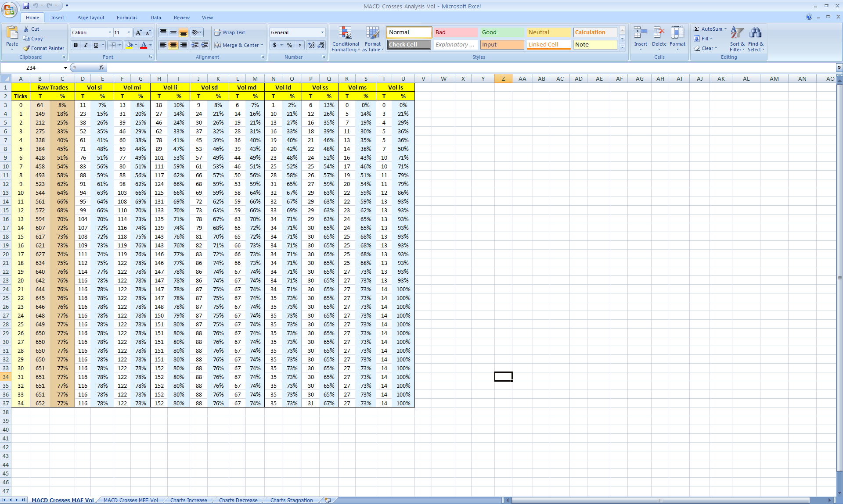The height and width of the screenshot is (504, 843).
Task: Click the Insert Function fx icon
Action: [101, 68]
